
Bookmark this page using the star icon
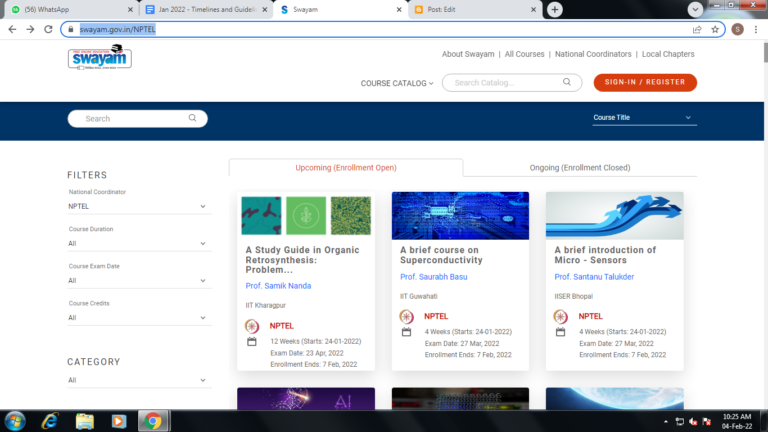715,29
